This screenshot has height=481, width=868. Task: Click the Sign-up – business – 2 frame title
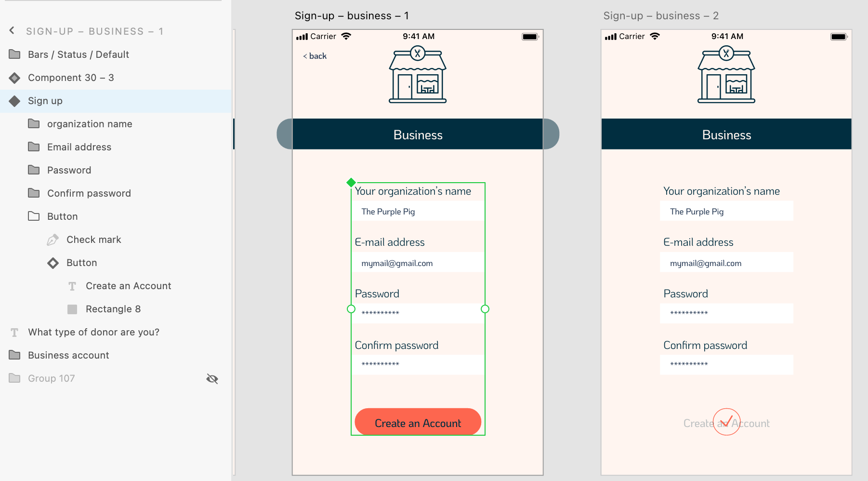660,15
